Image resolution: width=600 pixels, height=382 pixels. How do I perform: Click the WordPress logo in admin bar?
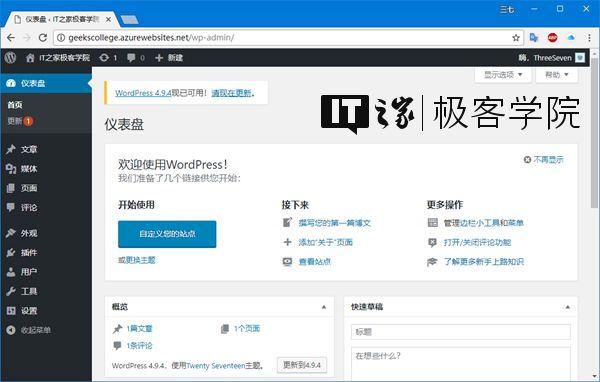pyautogui.click(x=10, y=58)
